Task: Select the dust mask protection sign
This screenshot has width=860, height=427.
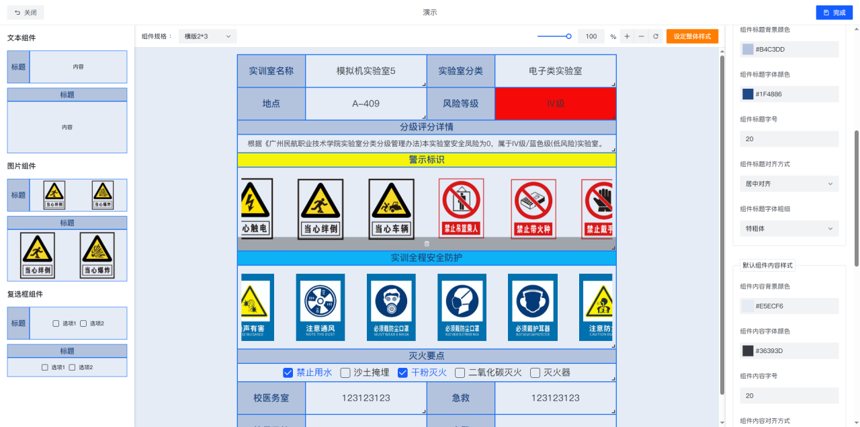Action: pyautogui.click(x=462, y=307)
